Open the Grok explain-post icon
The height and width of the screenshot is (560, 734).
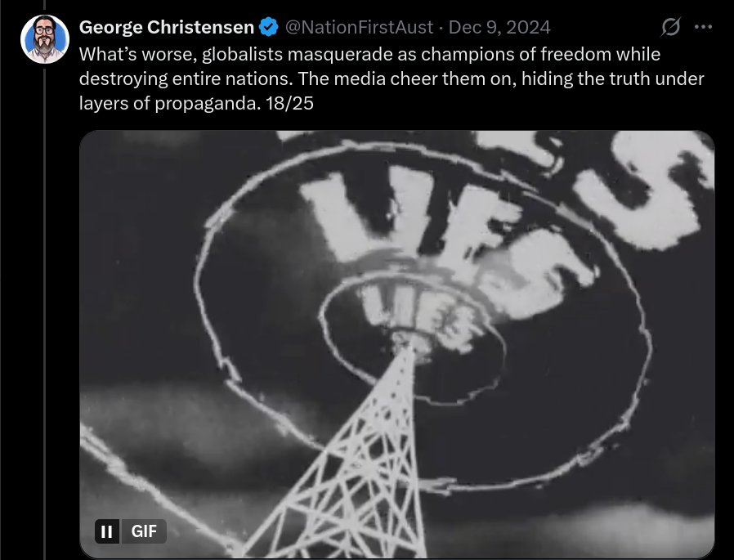(670, 27)
